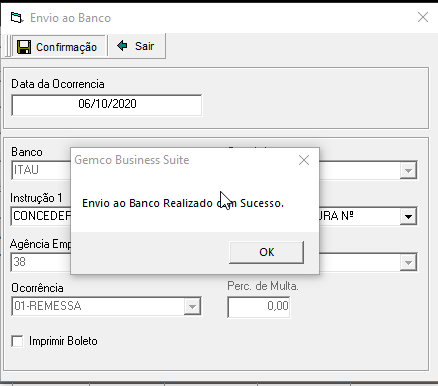Open the dropdown arrow ending in URA Nº
The height and width of the screenshot is (386, 438).
tap(408, 217)
